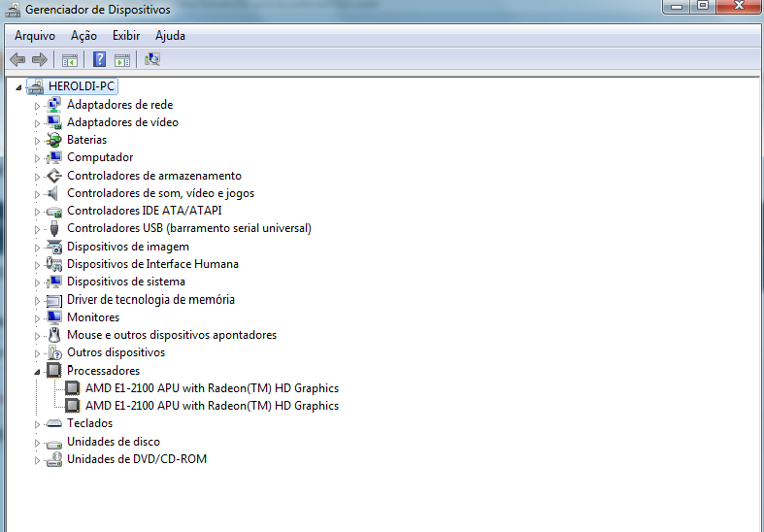Click the HEROLDI-PC computer icon

tap(36, 86)
